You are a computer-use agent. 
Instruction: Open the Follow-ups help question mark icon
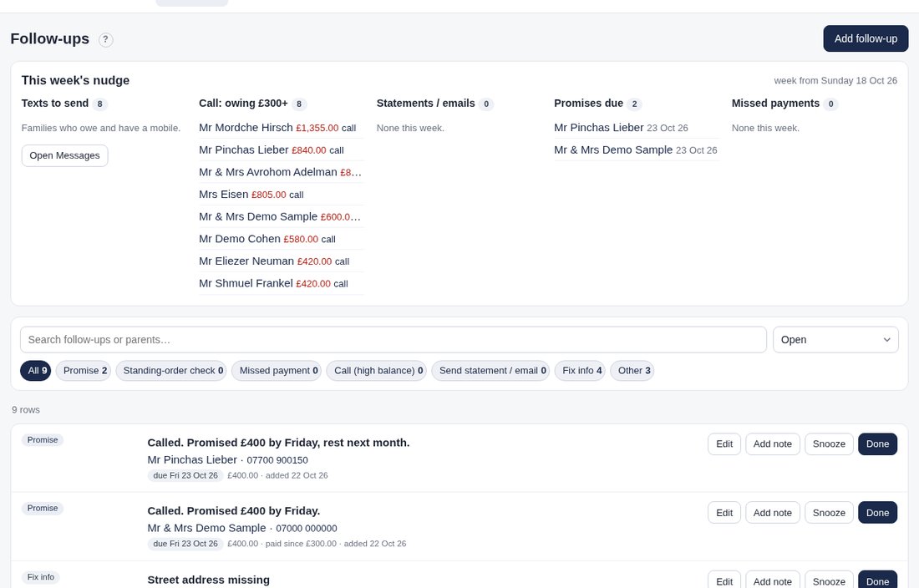[x=105, y=40]
